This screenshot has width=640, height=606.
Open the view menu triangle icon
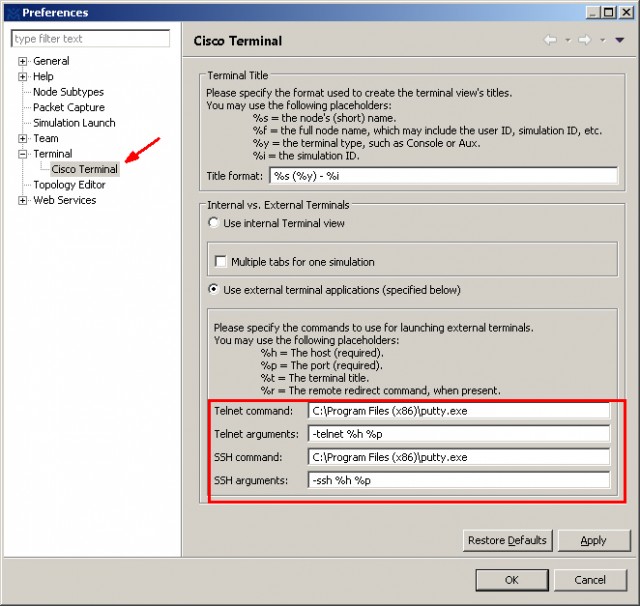coord(619,40)
